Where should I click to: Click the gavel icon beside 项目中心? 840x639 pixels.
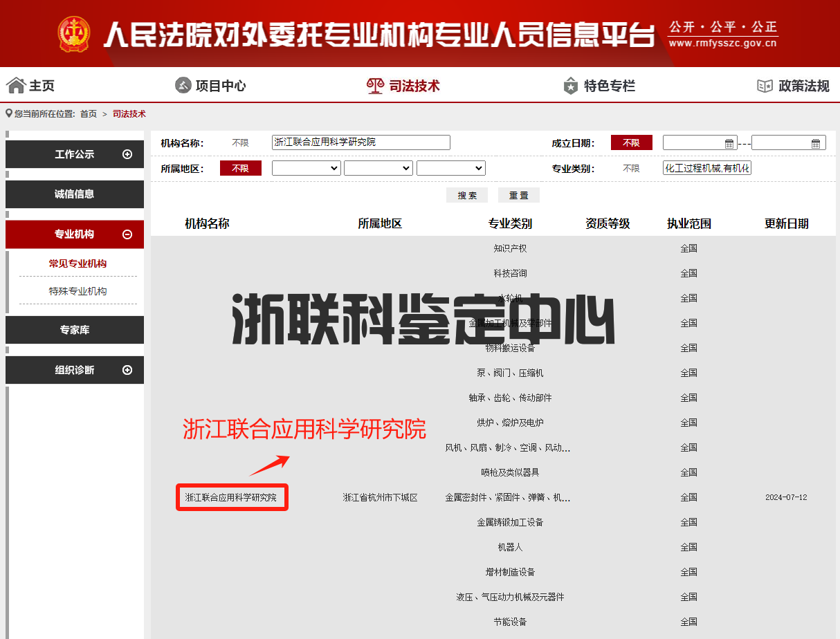[x=183, y=86]
